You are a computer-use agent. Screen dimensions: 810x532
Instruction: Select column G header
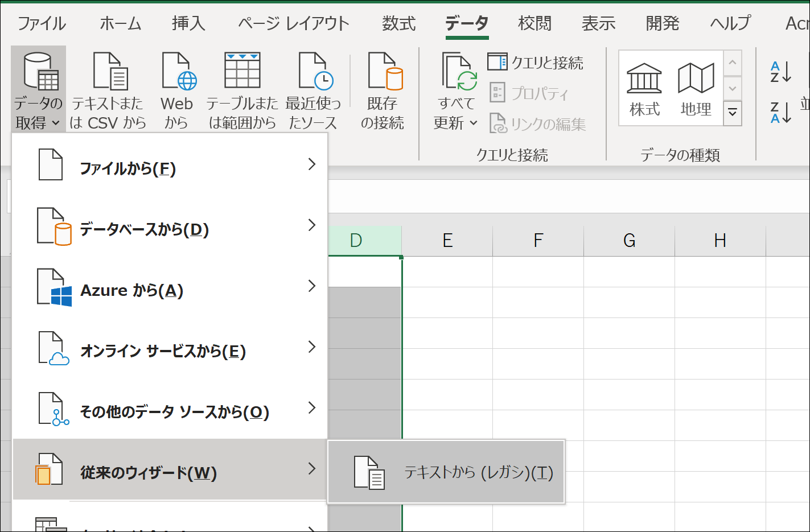[630, 241]
